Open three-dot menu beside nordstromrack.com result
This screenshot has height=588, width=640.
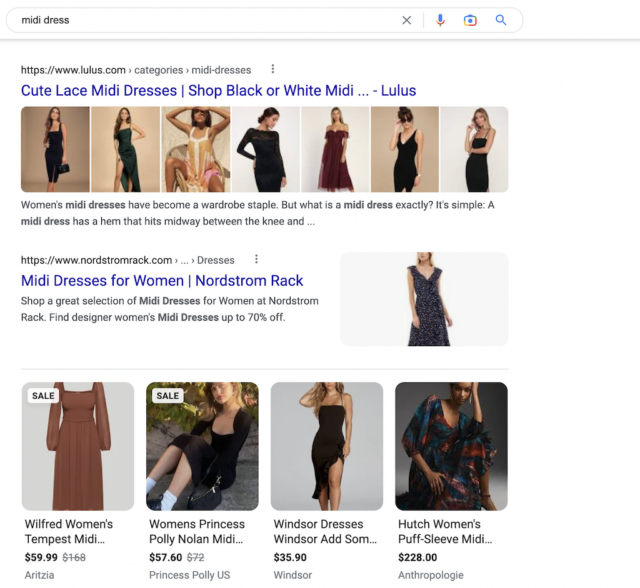(x=256, y=259)
